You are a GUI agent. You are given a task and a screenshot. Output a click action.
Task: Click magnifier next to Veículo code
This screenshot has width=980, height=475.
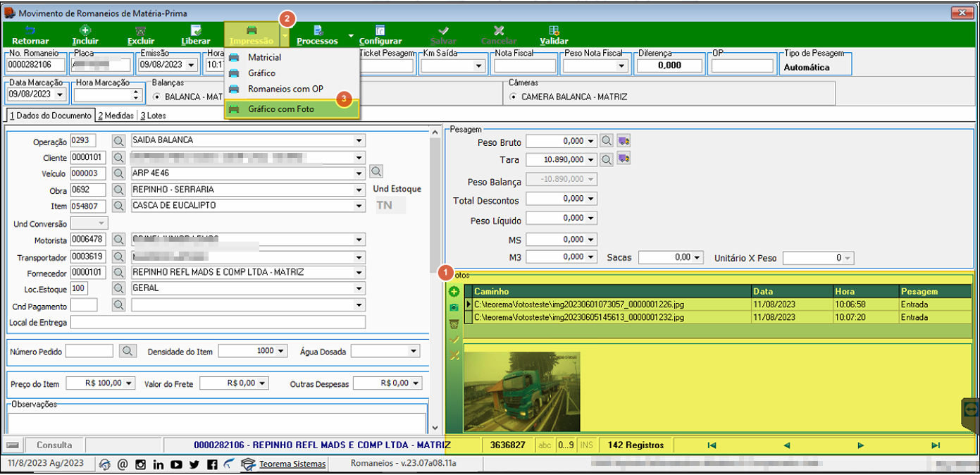[118, 173]
